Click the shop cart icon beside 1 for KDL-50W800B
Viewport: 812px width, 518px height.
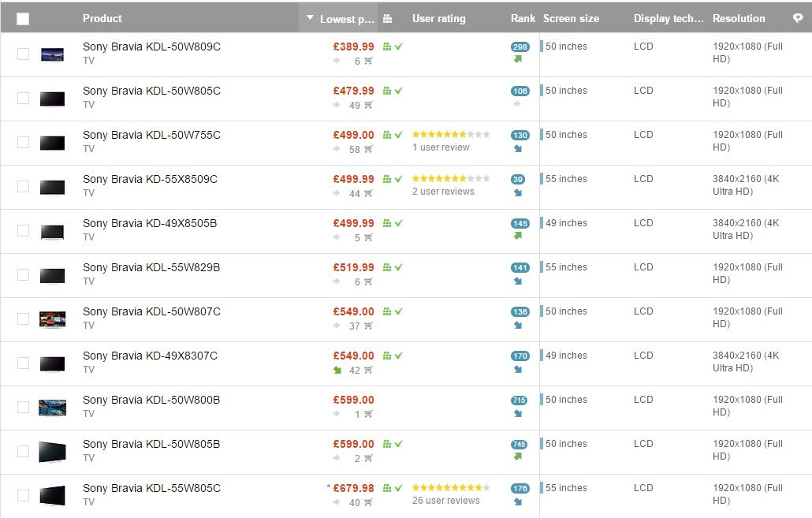point(368,414)
